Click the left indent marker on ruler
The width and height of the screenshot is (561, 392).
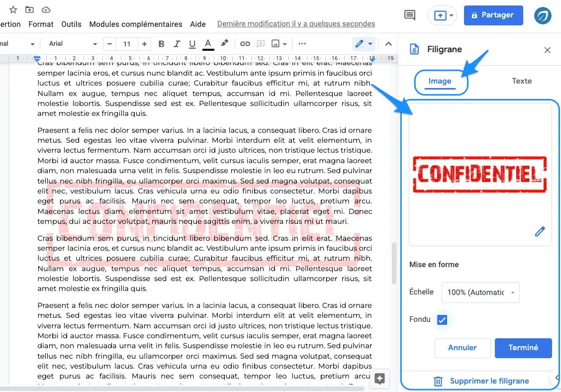click(37, 58)
